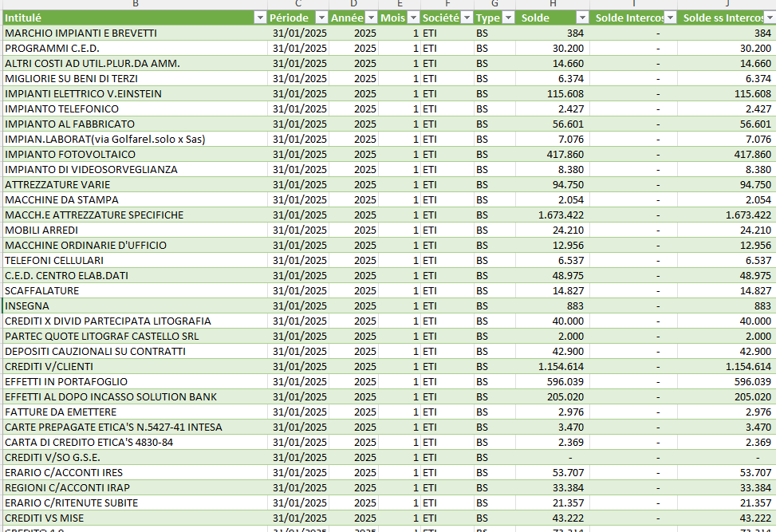
Task: Select cell C.E.D. CENTRO ELAB.DATI
Action: coord(135,276)
